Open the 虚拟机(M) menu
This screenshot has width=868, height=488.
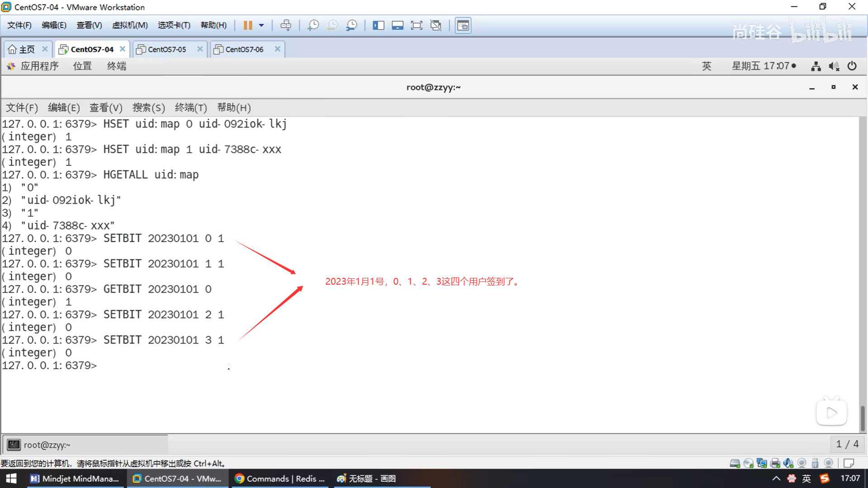pyautogui.click(x=130, y=25)
